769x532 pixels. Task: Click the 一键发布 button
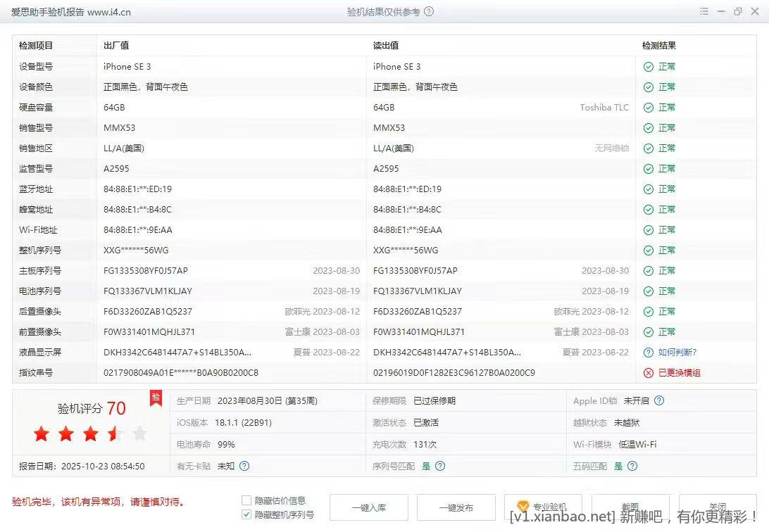tap(455, 507)
